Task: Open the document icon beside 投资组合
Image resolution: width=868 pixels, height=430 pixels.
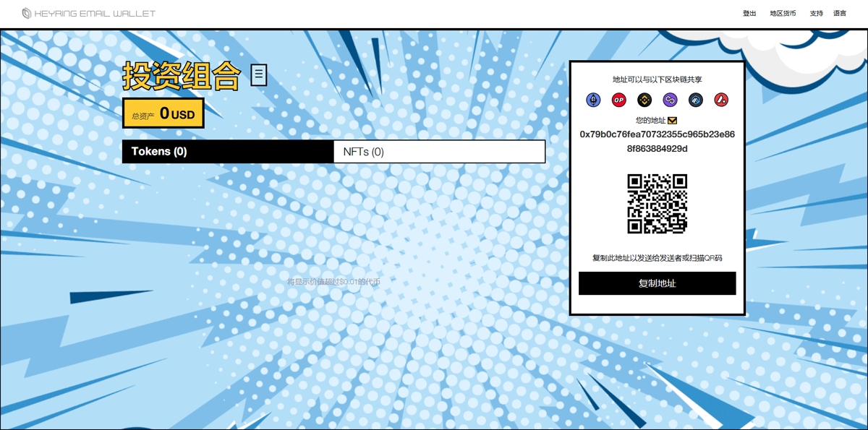Action: pyautogui.click(x=259, y=74)
